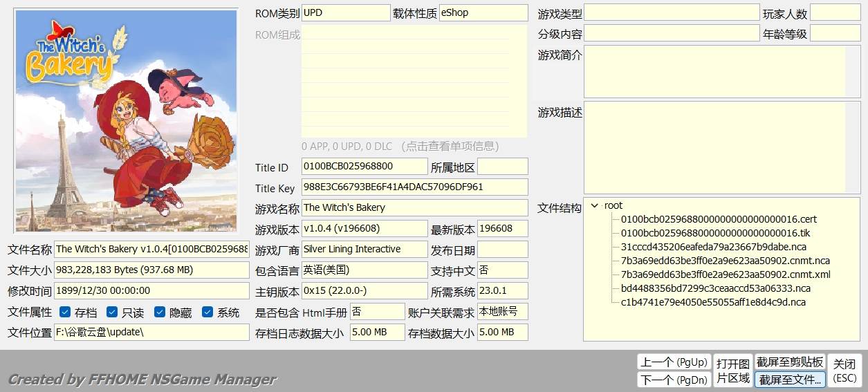Select the .cert file in the tree
Screen dimensions: 868x392
pyautogui.click(x=719, y=219)
